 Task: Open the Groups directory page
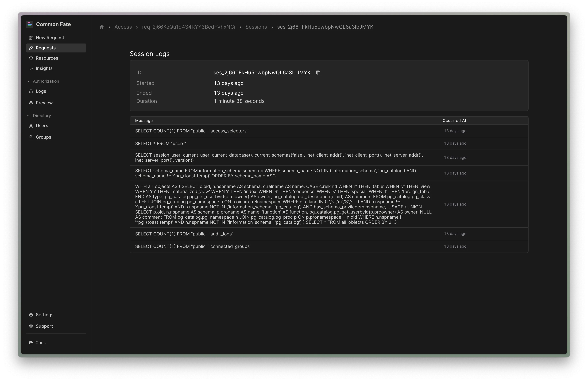pyautogui.click(x=43, y=137)
